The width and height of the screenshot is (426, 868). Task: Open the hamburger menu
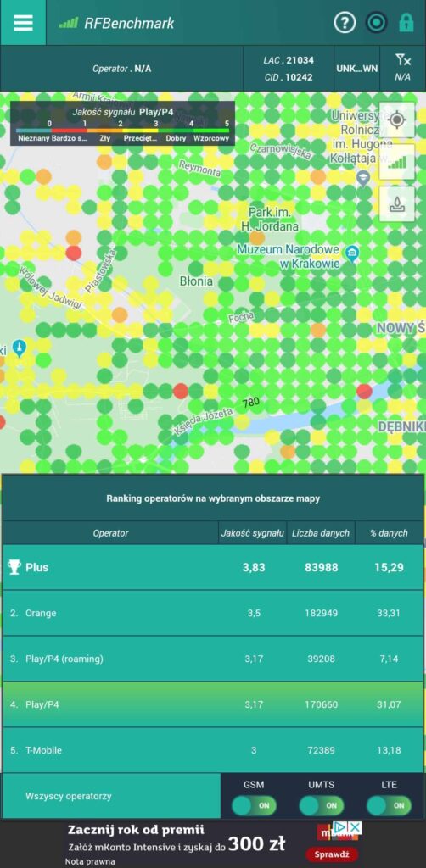tap(23, 23)
